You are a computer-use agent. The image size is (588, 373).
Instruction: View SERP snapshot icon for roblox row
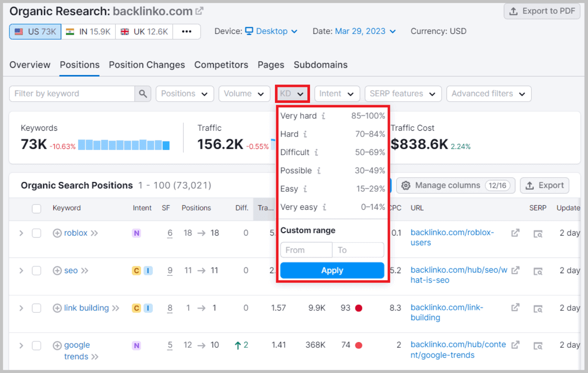click(538, 234)
